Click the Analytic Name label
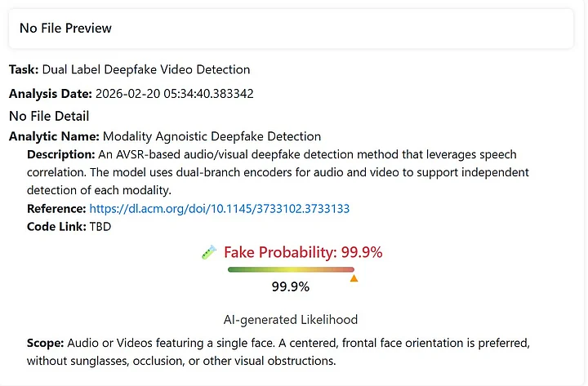 tap(54, 136)
